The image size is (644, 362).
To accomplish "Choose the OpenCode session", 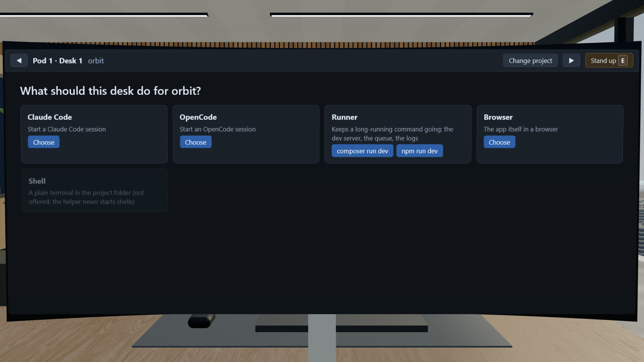I will (195, 142).
